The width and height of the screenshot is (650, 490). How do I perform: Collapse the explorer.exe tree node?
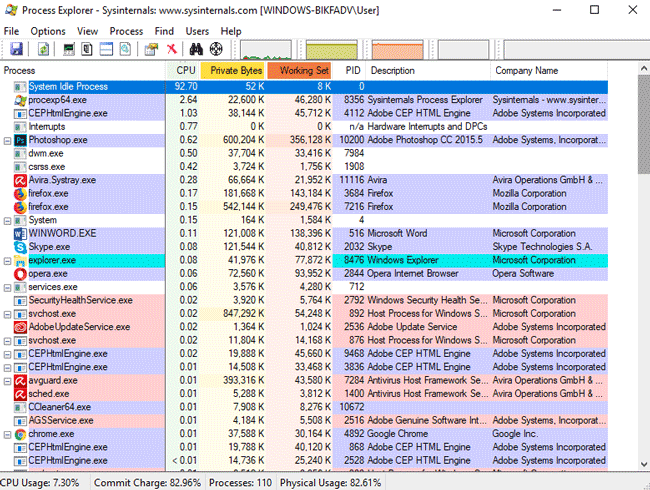tap(8, 260)
